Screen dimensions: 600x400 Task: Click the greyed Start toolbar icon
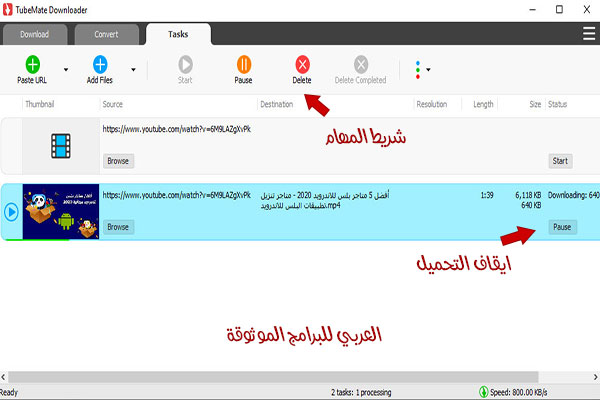coord(185,64)
